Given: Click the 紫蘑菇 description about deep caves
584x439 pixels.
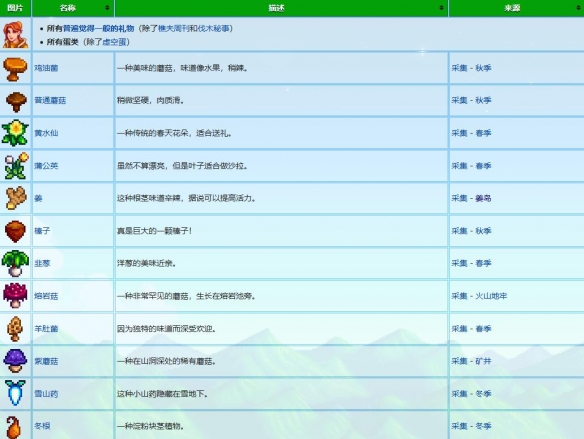Looking at the screenshot, I should 166,361.
